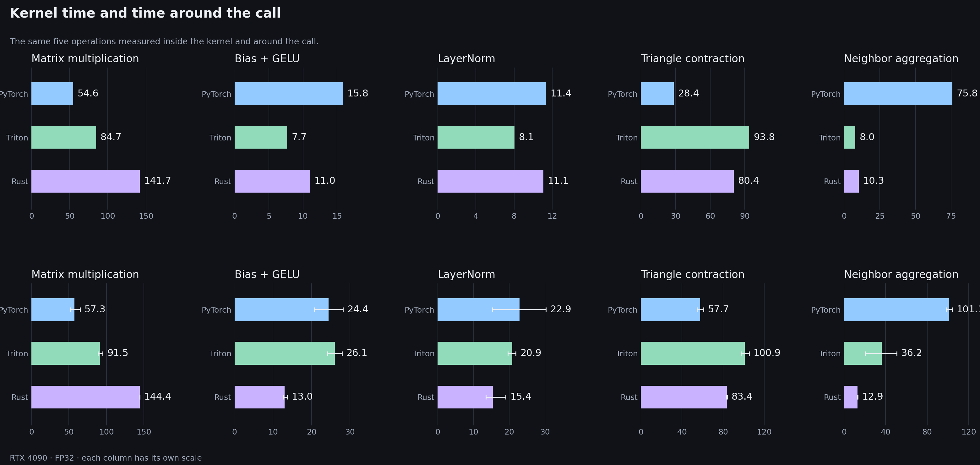Select the top Bias + GELU chart title
Image resolution: width=980 pixels, height=465 pixels.
pyautogui.click(x=267, y=59)
